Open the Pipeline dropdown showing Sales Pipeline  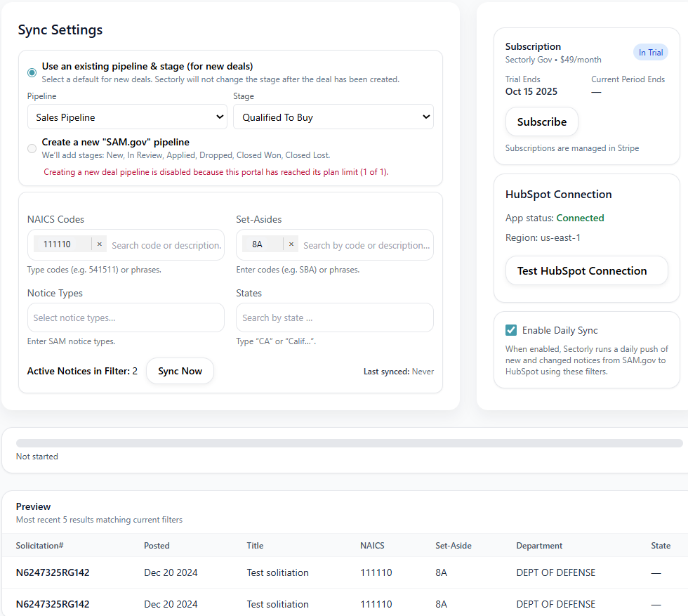coord(127,117)
